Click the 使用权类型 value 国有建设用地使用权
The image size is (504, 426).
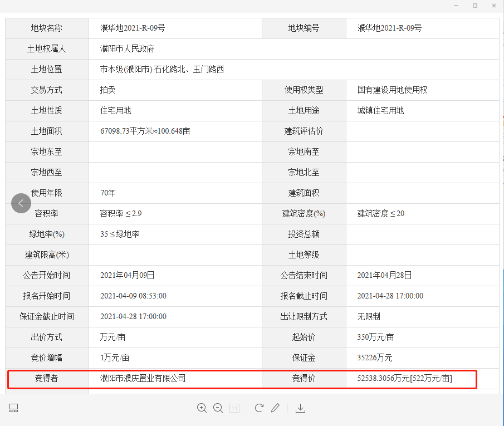392,90
